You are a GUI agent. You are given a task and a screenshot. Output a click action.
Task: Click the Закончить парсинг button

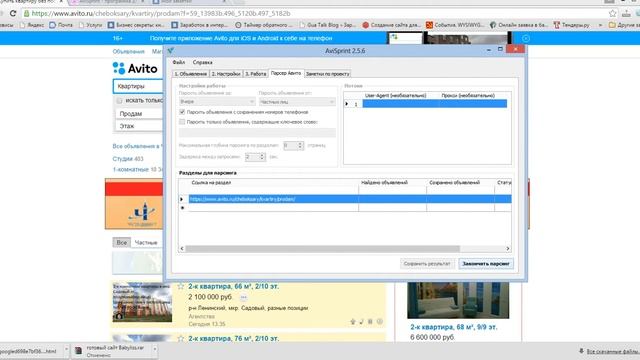(x=486, y=264)
